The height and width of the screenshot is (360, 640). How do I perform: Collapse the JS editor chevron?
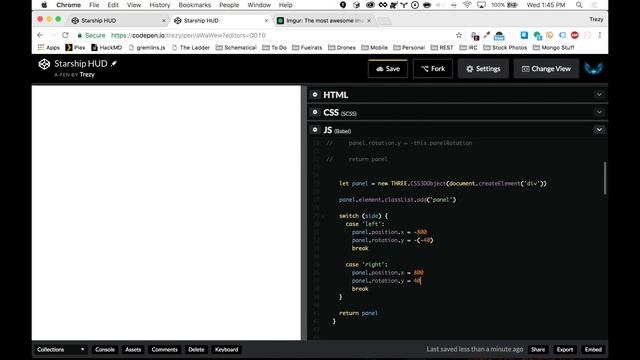pyautogui.click(x=599, y=130)
